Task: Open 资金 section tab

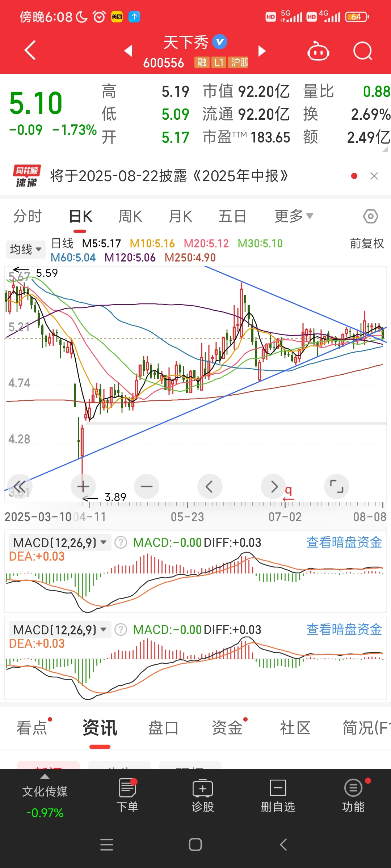Action: pyautogui.click(x=227, y=728)
